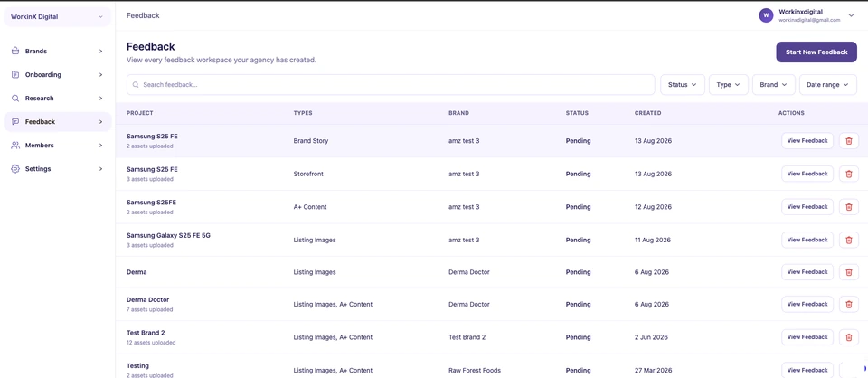Click the 2 Jun 2026 created date
Viewport: 868px width, 378px height.
(x=651, y=337)
